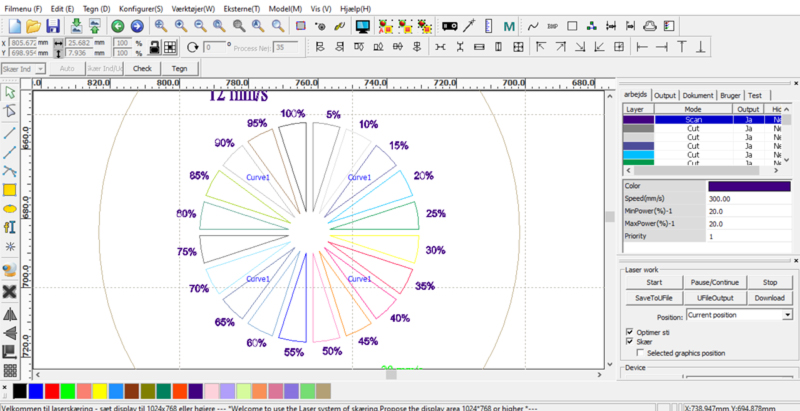Uncheck the Optimer sti checkbox
The image size is (800, 411).
(629, 330)
